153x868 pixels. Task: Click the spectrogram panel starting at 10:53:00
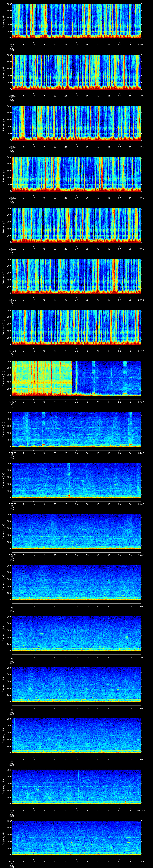point(77,481)
